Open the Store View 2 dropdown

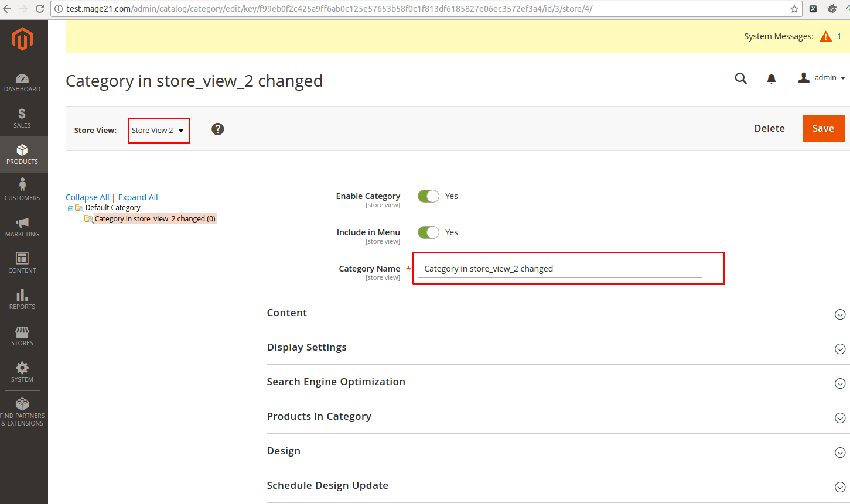pos(158,130)
